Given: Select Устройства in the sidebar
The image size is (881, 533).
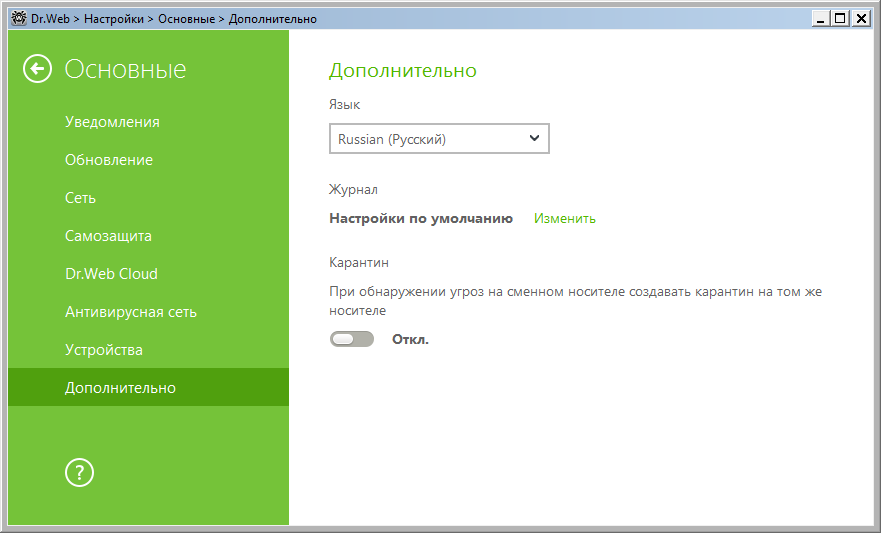Looking at the screenshot, I should click(104, 350).
